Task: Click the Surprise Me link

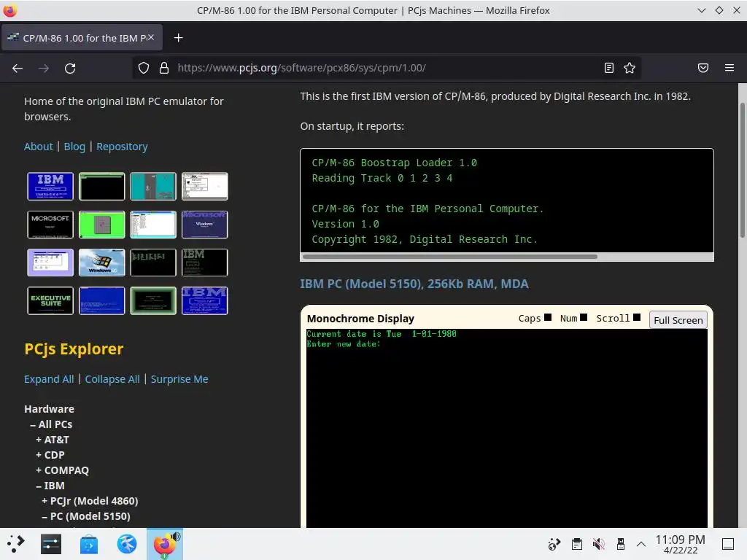Action: [179, 379]
